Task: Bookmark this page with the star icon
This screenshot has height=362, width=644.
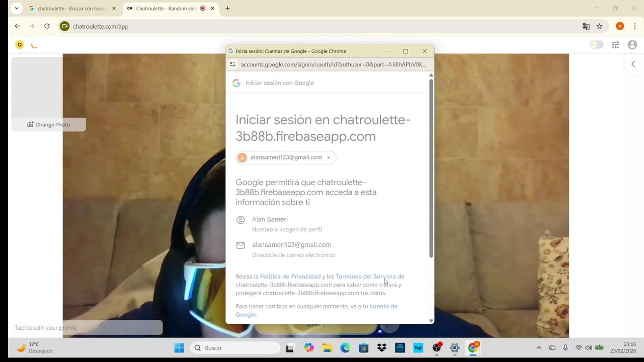Action: tap(599, 26)
